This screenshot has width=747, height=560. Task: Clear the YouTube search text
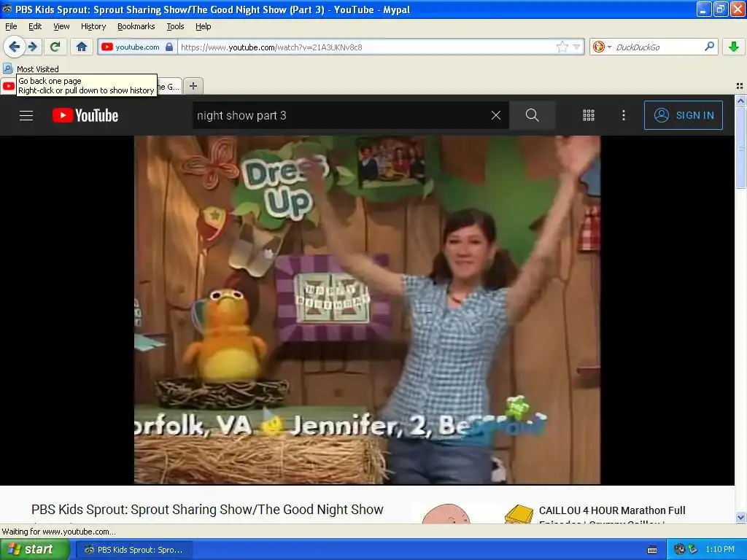click(x=496, y=115)
